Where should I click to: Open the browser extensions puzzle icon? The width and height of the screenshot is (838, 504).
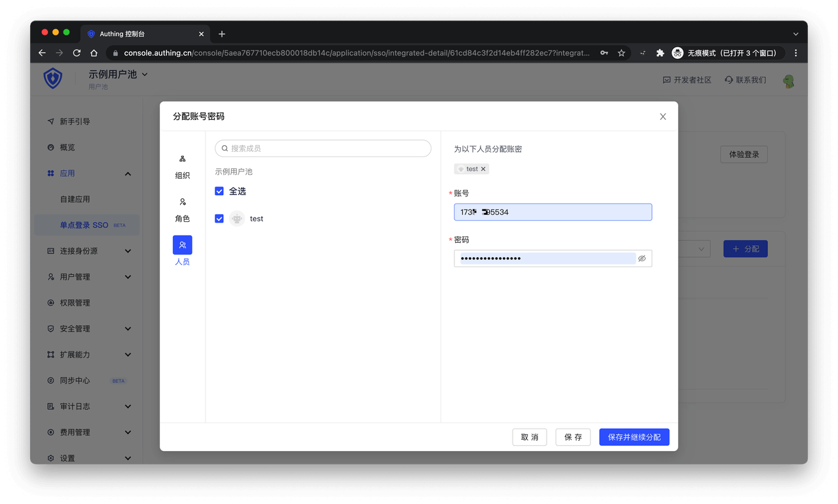660,53
